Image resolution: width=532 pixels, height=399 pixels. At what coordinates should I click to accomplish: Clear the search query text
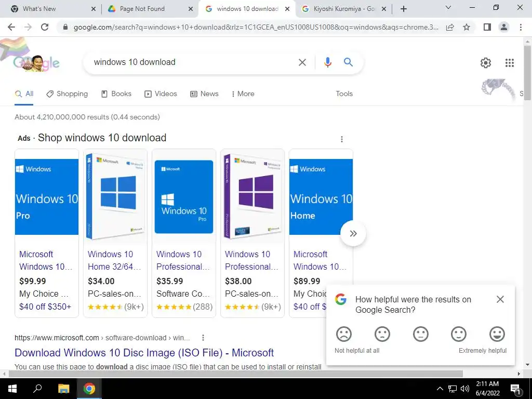302,62
